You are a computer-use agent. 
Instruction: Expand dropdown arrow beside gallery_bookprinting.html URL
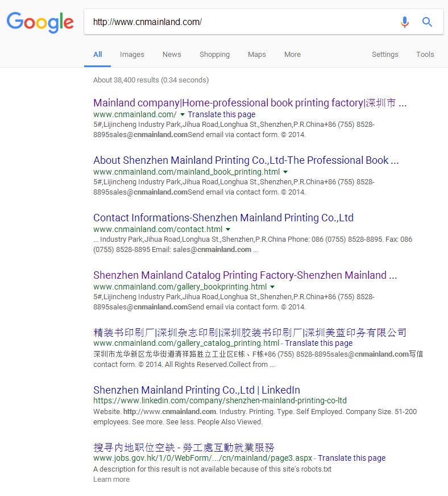point(272,287)
